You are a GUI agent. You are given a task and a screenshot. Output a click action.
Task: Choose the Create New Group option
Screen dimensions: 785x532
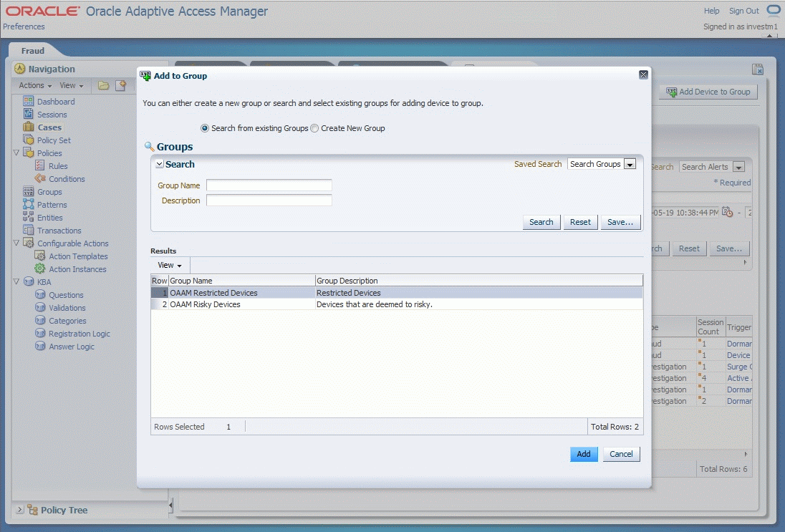tap(313, 128)
